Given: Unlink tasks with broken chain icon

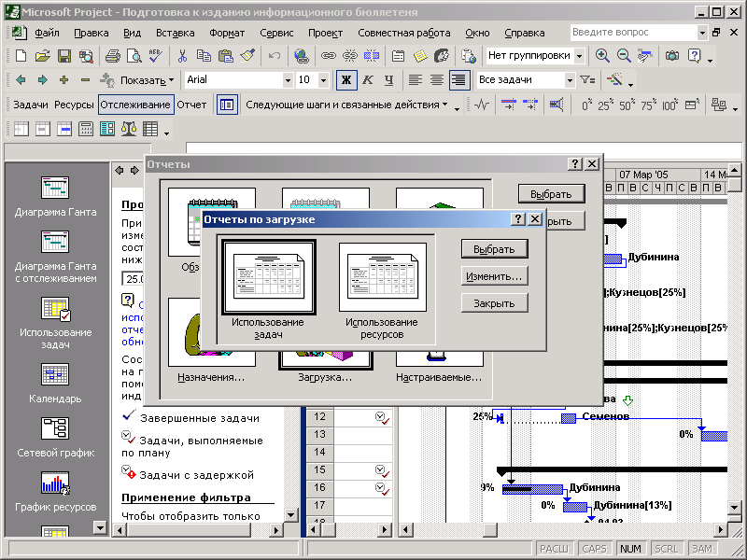Looking at the screenshot, I should point(349,56).
